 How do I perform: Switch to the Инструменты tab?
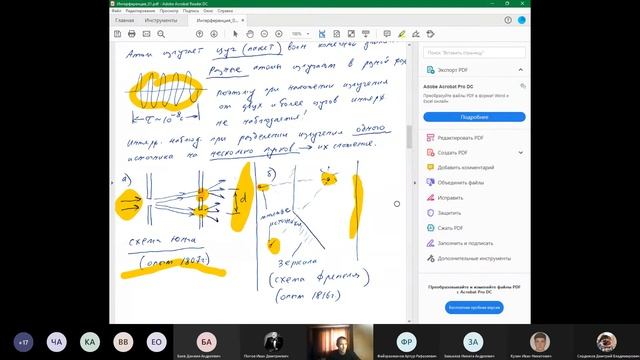tap(161, 20)
